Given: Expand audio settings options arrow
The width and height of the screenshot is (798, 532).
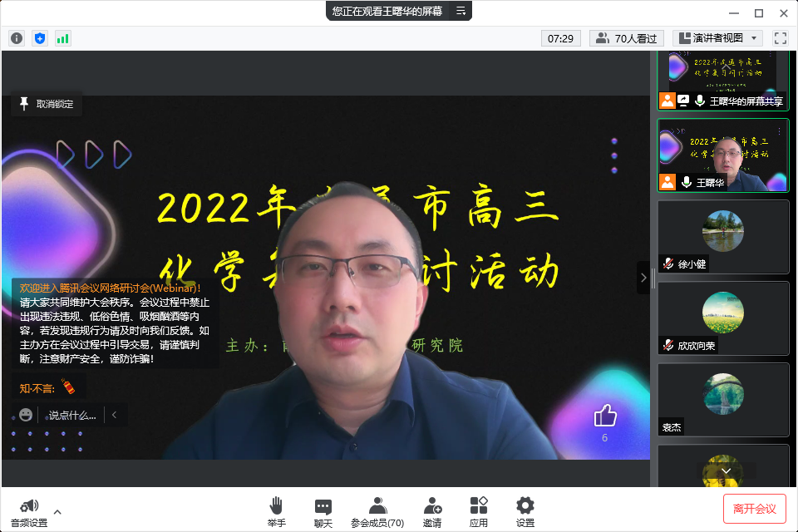Looking at the screenshot, I should click(x=57, y=511).
